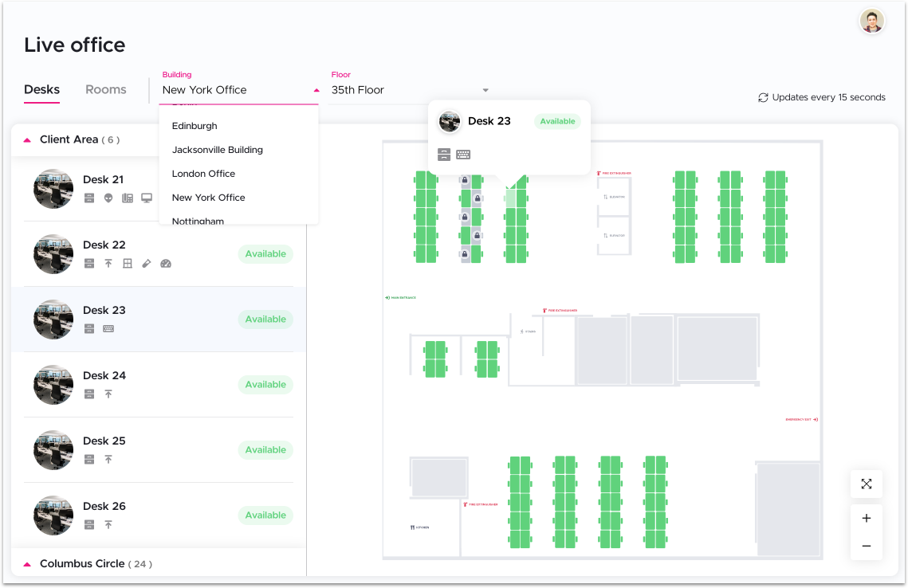Click the window grid icon under Desk 22

pos(128,264)
